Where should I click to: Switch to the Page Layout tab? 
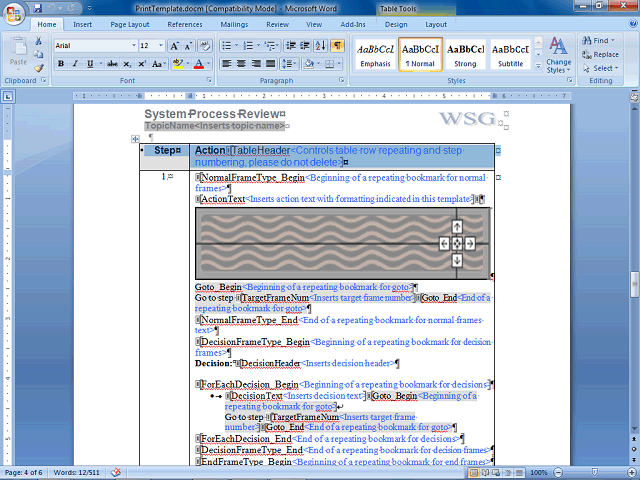tap(130, 24)
